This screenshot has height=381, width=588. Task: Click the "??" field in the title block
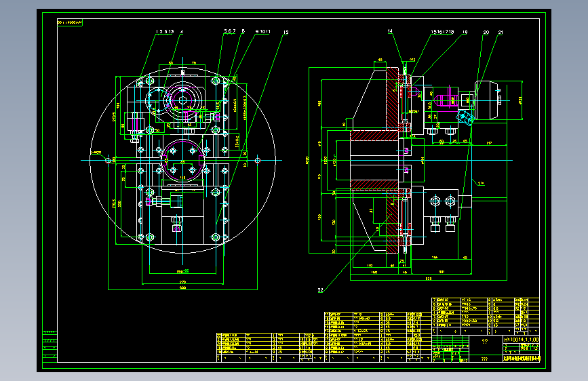[x=484, y=341]
